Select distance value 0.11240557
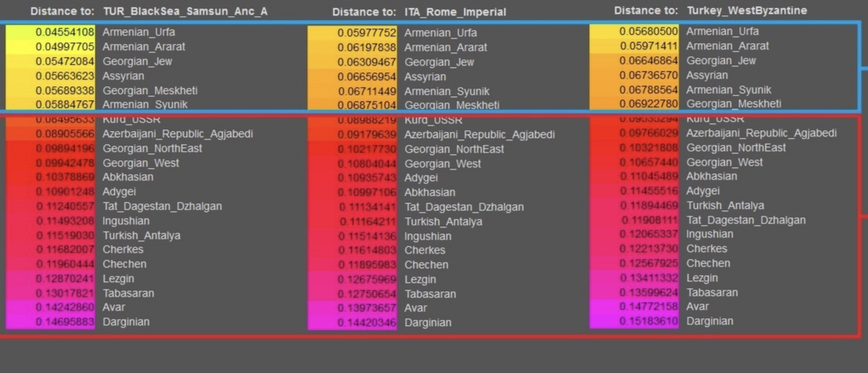The image size is (868, 373). click(x=65, y=207)
